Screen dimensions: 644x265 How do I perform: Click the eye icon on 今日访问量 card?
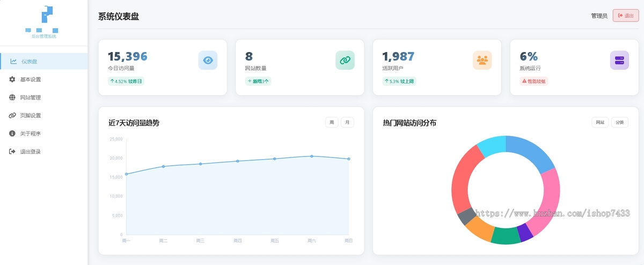click(208, 60)
